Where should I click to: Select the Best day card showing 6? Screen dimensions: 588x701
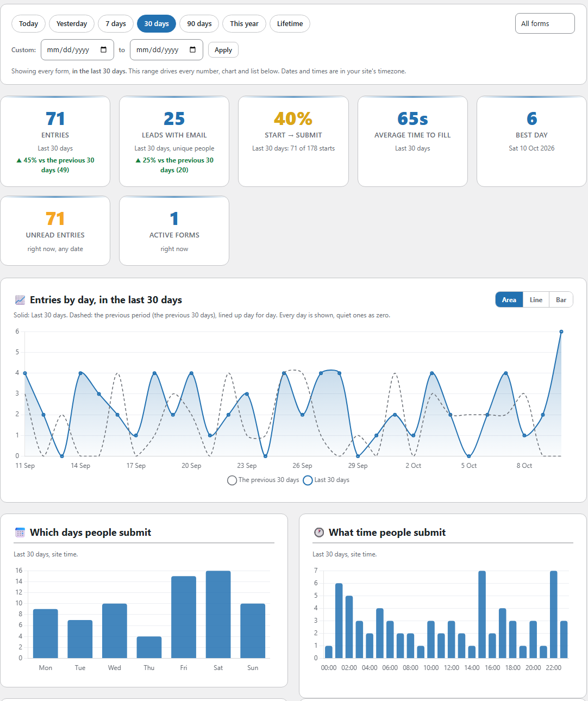click(x=531, y=141)
